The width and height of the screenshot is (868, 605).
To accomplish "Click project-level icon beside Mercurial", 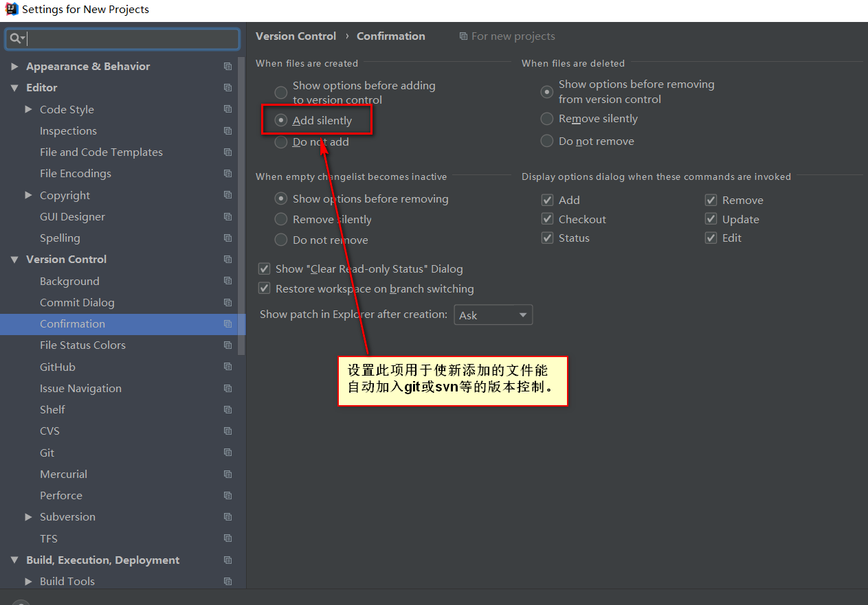I will click(227, 474).
